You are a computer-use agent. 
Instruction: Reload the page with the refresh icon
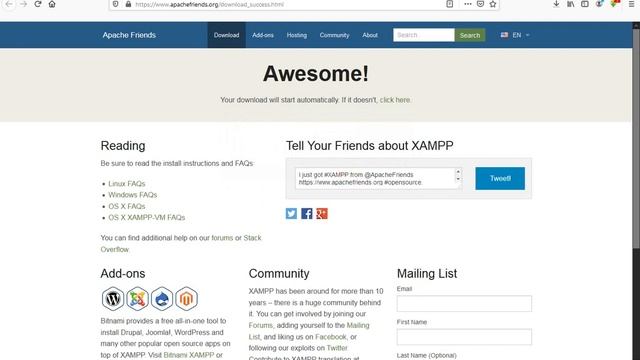pyautogui.click(x=38, y=4)
